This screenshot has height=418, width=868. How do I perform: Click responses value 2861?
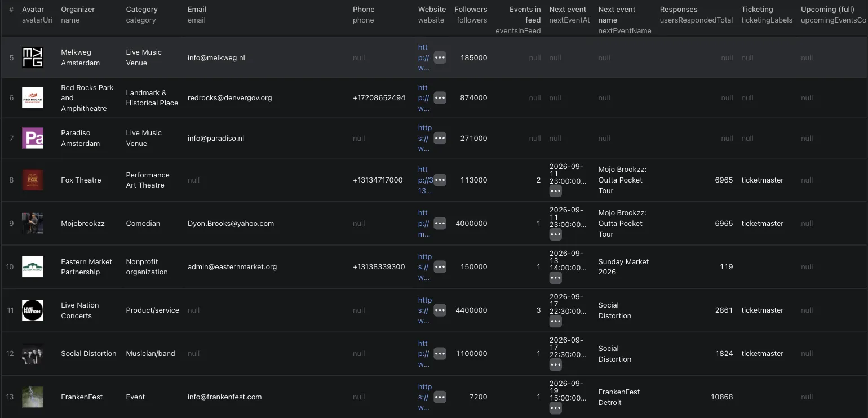pyautogui.click(x=724, y=310)
